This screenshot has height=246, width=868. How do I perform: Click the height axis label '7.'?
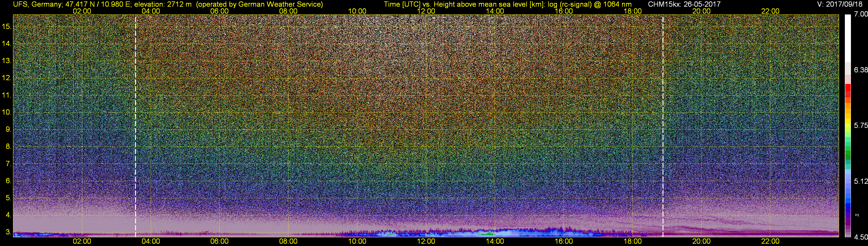pos(9,164)
